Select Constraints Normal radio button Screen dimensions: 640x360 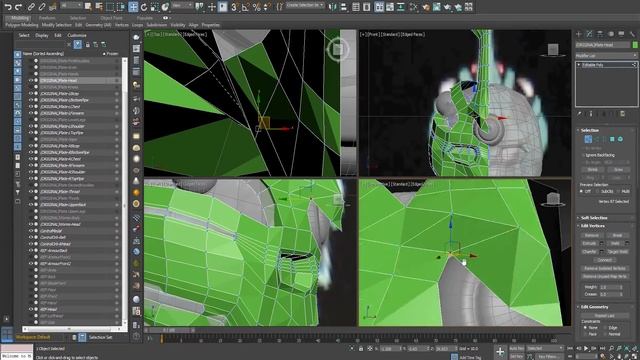pos(605,334)
